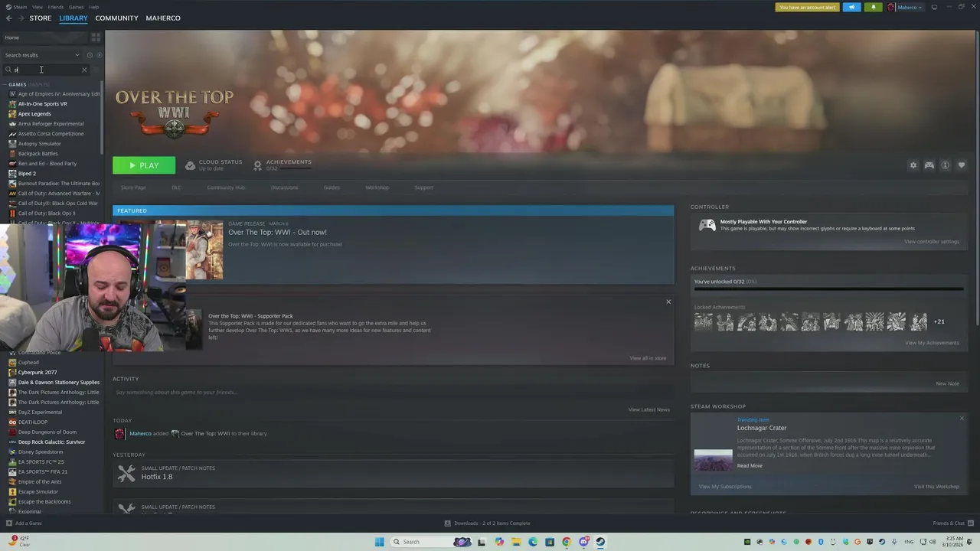Open Lochnagar Crater Read More
This screenshot has height=551, width=980.
tap(750, 466)
